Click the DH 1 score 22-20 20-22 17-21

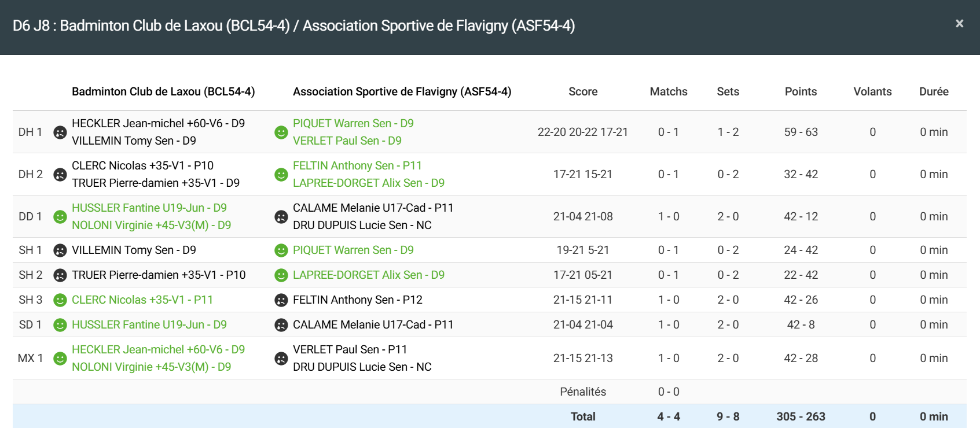tap(582, 132)
